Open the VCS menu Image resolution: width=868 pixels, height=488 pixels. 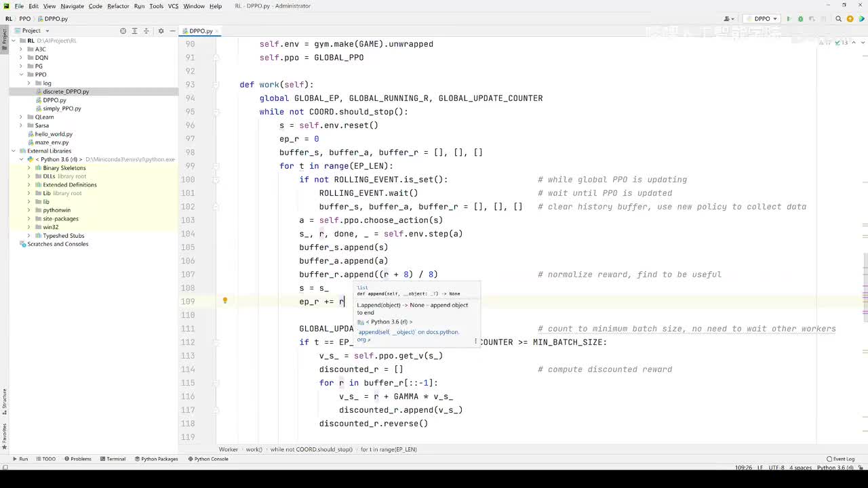click(173, 6)
